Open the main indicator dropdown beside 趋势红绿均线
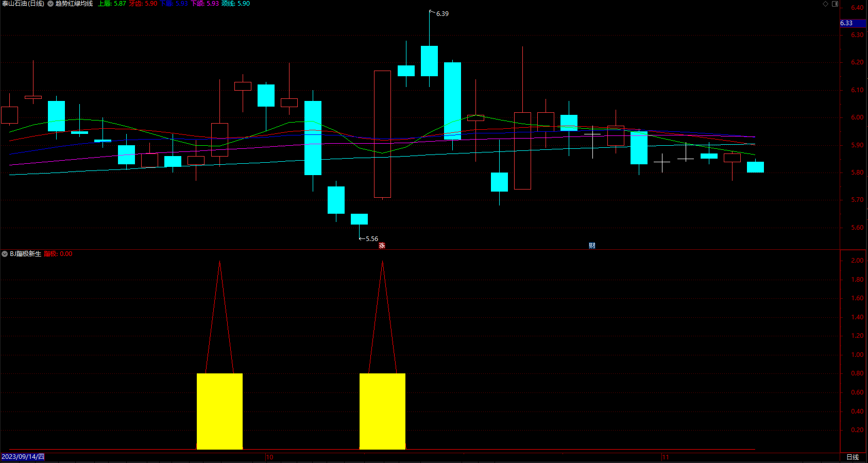The height and width of the screenshot is (463, 868). [50, 4]
